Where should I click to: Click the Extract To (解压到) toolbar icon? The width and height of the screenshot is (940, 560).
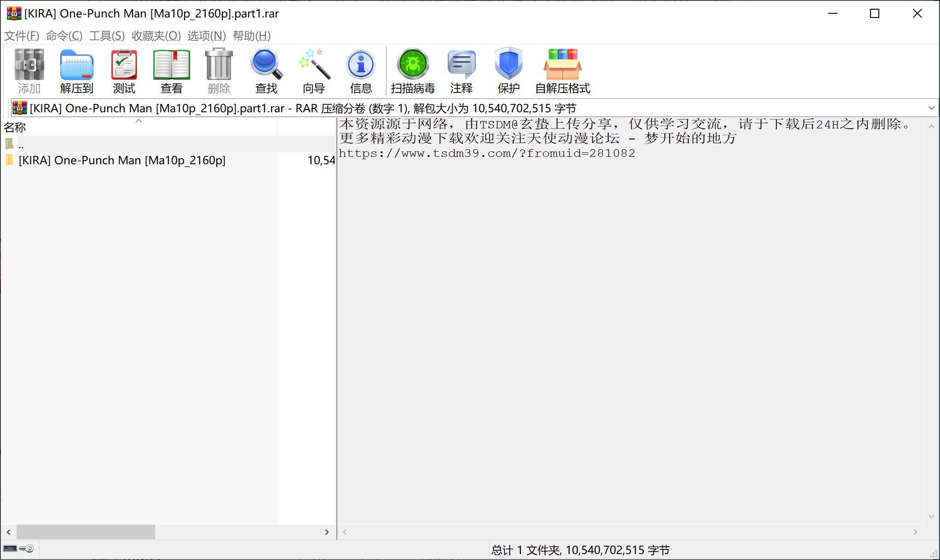76,70
